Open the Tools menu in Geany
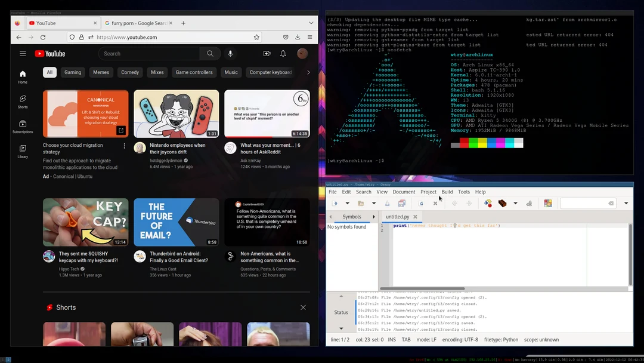Image resolution: width=644 pixels, height=363 pixels. pyautogui.click(x=464, y=192)
